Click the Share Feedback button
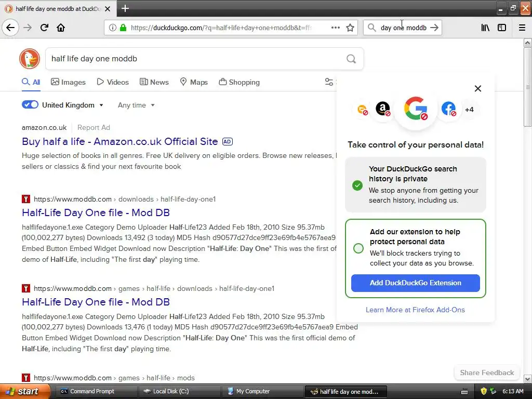The height and width of the screenshot is (399, 532). (487, 373)
